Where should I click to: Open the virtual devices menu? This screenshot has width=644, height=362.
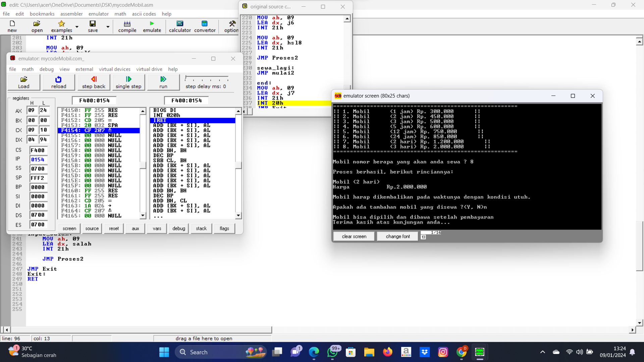tap(114, 69)
